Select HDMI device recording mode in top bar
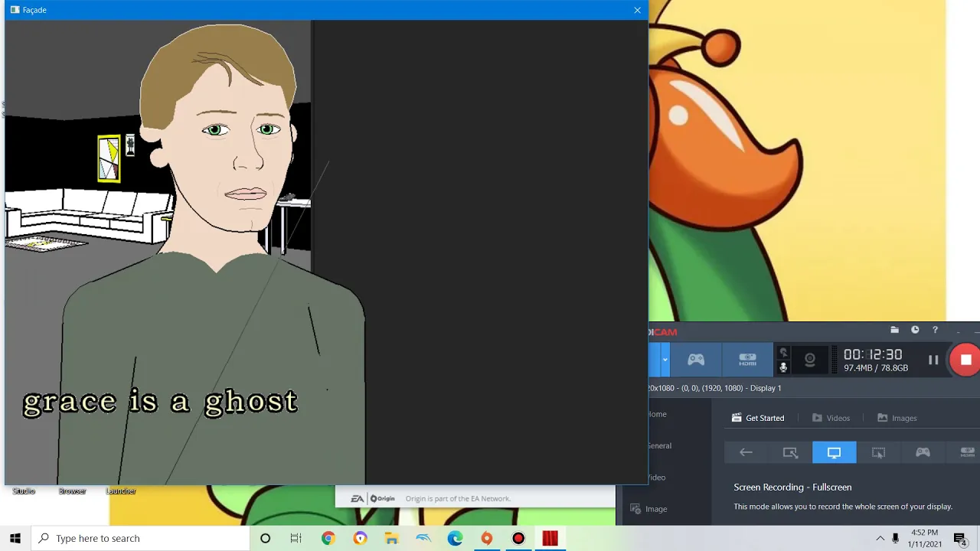The height and width of the screenshot is (551, 980). pyautogui.click(x=747, y=360)
